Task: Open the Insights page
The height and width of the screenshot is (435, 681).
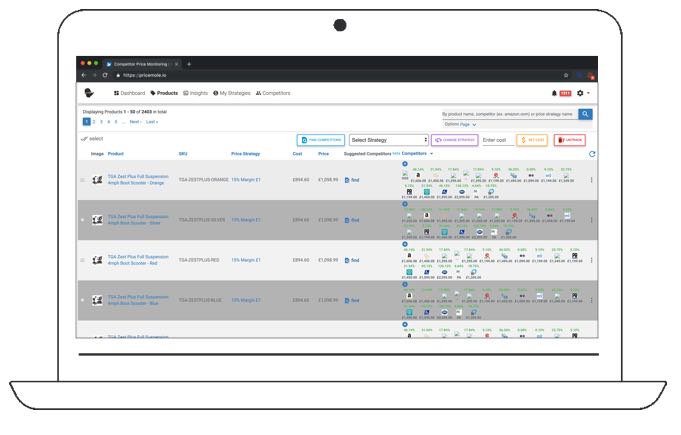Action: click(x=195, y=93)
